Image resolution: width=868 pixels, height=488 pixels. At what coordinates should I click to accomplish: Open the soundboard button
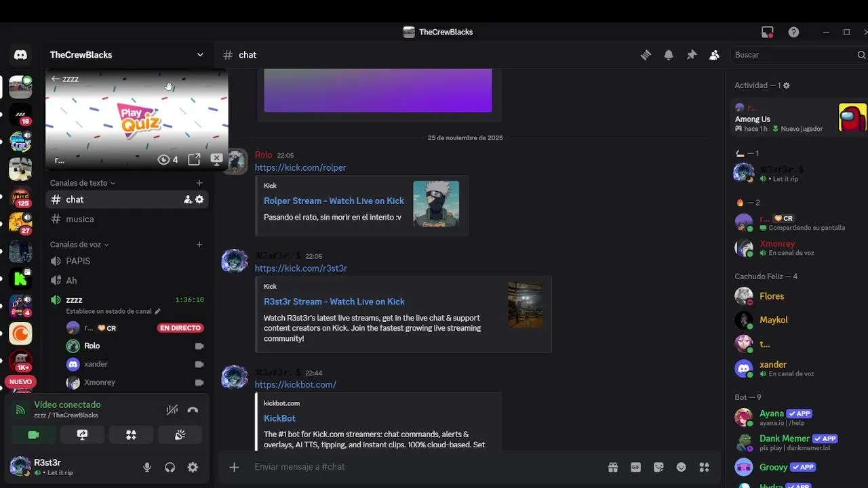[x=180, y=435]
